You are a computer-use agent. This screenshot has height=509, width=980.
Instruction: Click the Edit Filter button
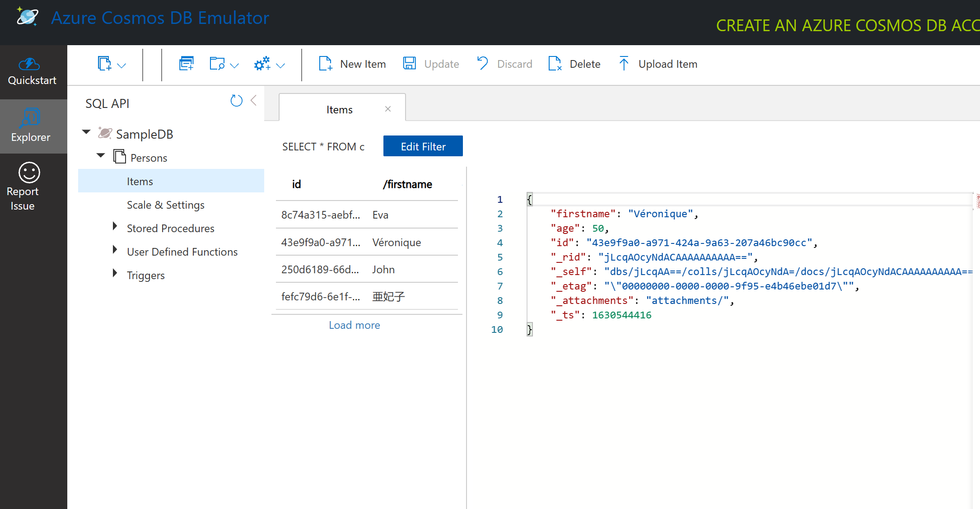(x=422, y=146)
